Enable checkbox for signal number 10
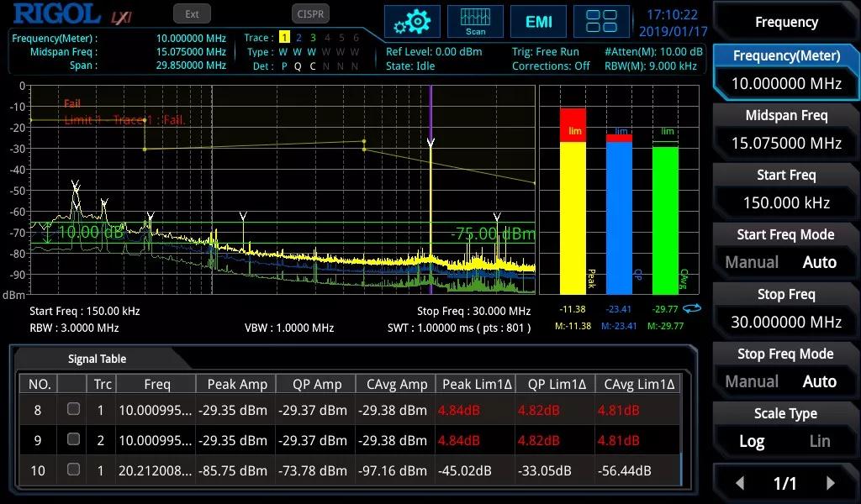Viewport: 861px width, 504px height. point(74,470)
